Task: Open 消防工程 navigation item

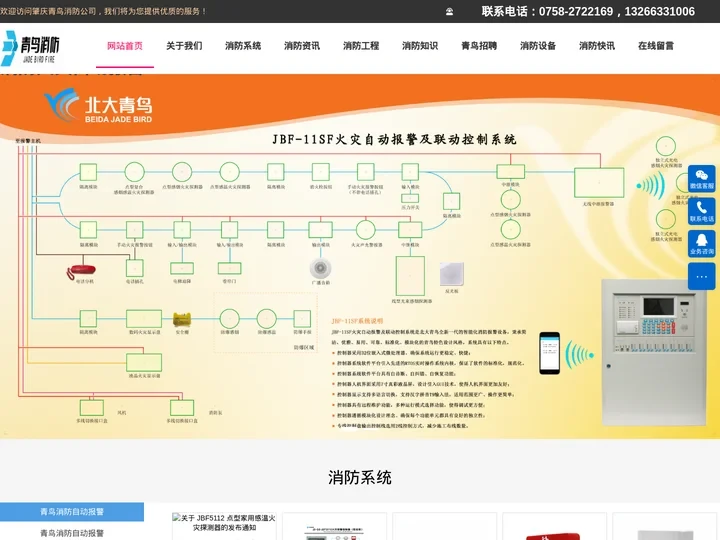Action: coord(361,46)
